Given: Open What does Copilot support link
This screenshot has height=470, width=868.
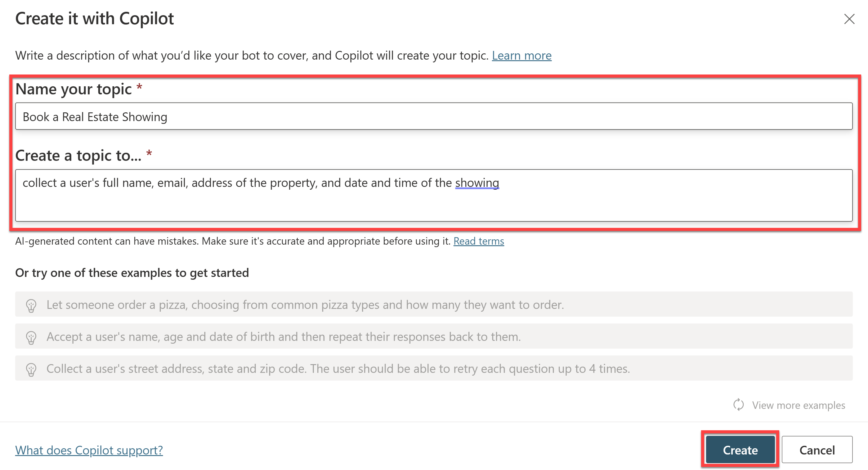Looking at the screenshot, I should point(89,450).
